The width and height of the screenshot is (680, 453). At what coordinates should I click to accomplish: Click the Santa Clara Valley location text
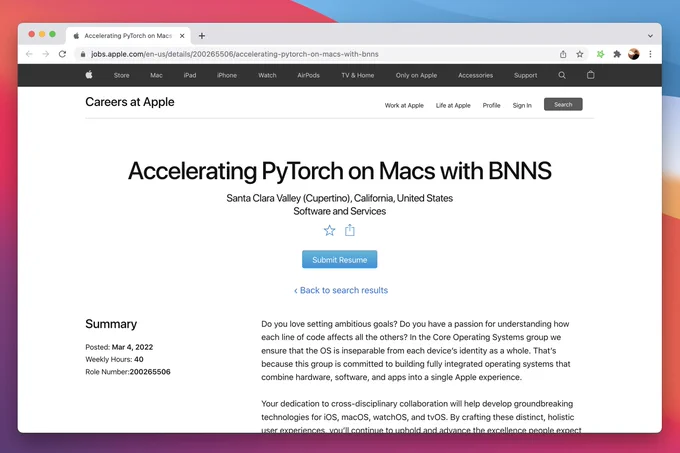(x=340, y=198)
